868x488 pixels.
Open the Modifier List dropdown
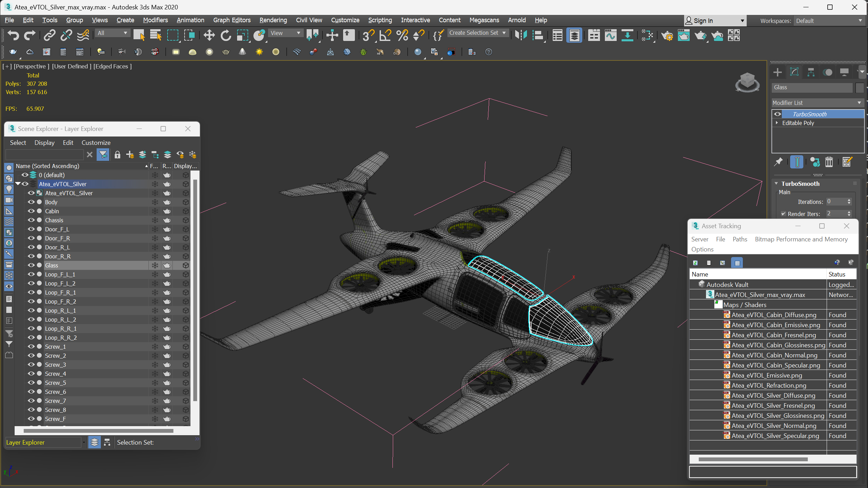click(x=817, y=103)
